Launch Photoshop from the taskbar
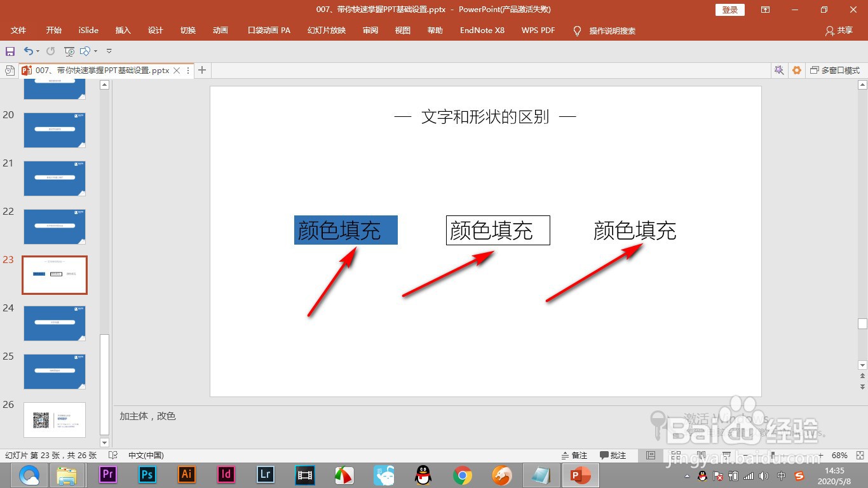This screenshot has height=488, width=868. [147, 475]
